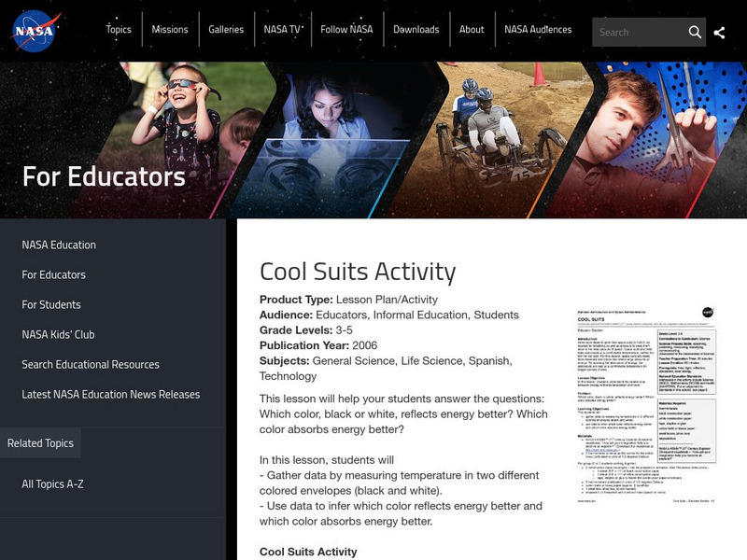747x560 pixels.
Task: Open the Missions menu
Action: [x=171, y=29]
